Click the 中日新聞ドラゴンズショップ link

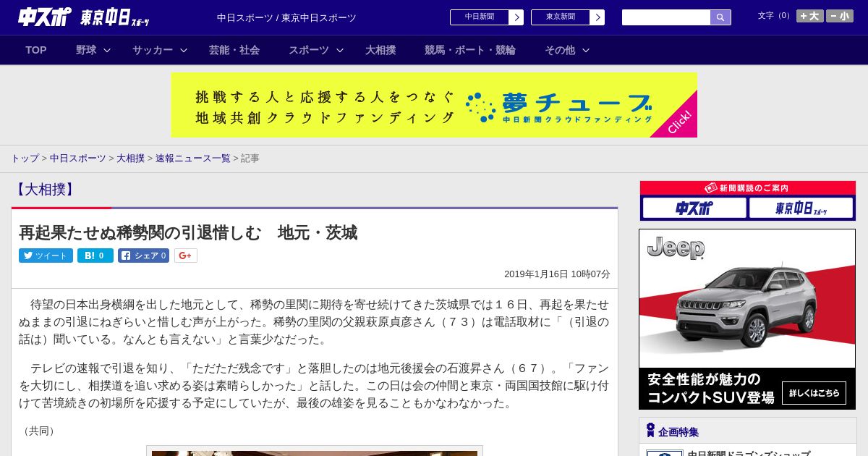click(x=749, y=454)
